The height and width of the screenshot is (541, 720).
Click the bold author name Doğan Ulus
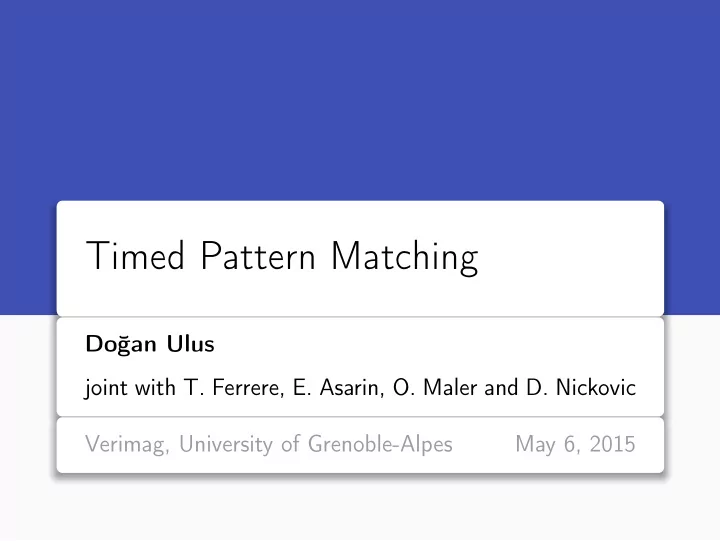point(150,344)
